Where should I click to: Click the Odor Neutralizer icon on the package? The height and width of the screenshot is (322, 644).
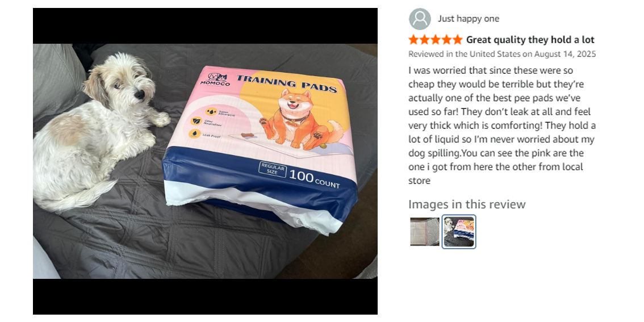[196, 122]
